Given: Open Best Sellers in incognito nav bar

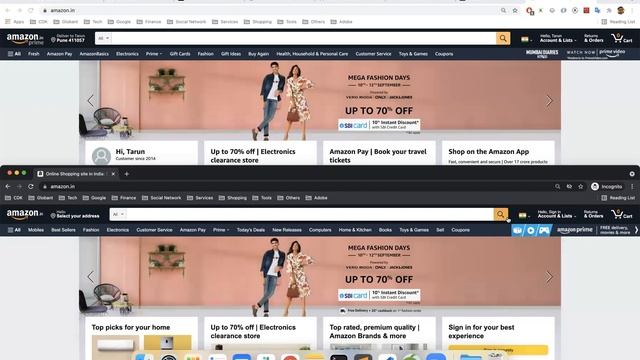Looking at the screenshot, I should pos(63,230).
